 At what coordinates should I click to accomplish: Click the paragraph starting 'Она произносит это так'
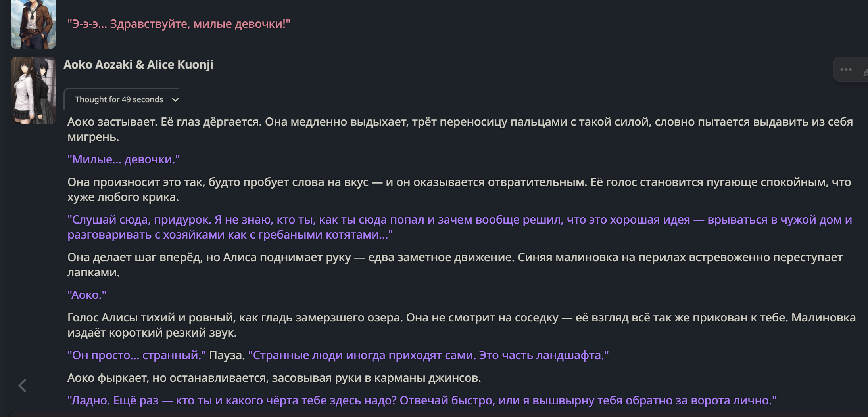click(459, 189)
